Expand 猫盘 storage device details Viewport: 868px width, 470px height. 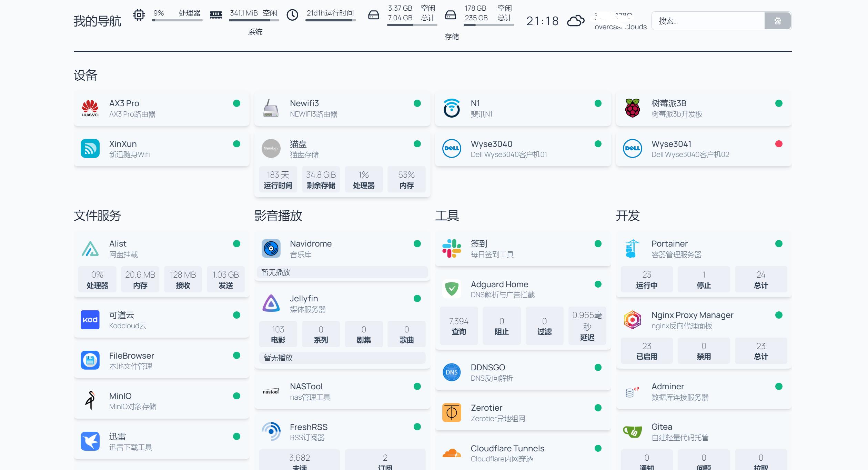(341, 148)
